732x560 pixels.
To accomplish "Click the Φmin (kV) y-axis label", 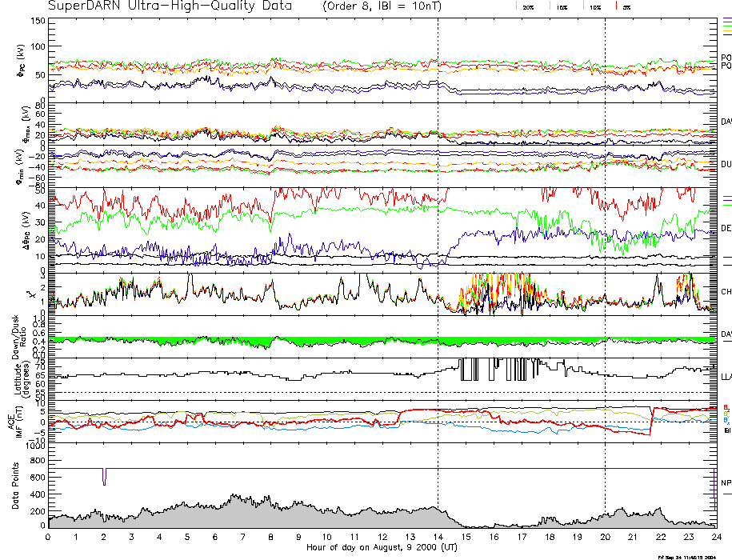I will (20, 167).
